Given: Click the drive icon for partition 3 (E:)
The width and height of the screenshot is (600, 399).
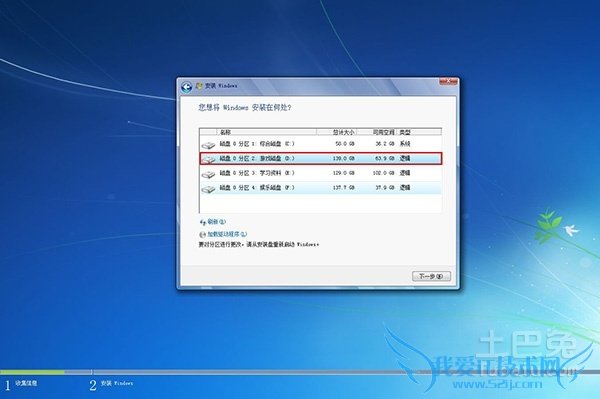Looking at the screenshot, I should 209,174.
